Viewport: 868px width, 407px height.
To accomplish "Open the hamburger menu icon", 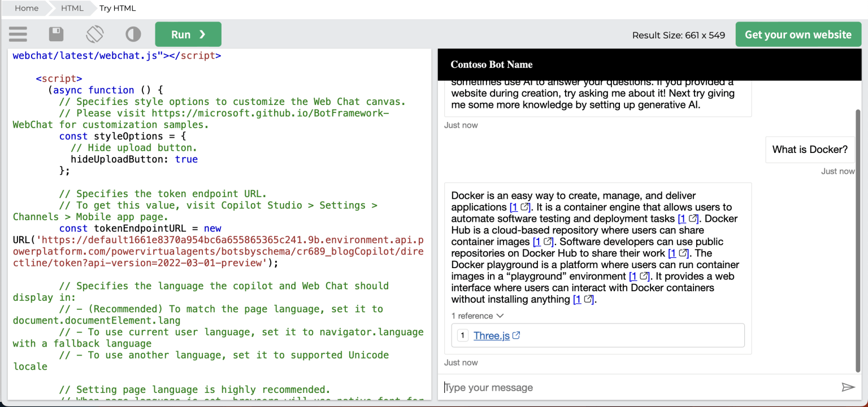I will coord(18,34).
